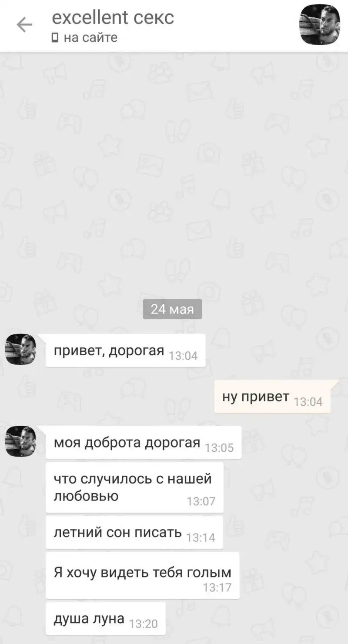The image size is (348, 644).
Task: Tap the 13:07 timestamp
Action: tap(201, 501)
